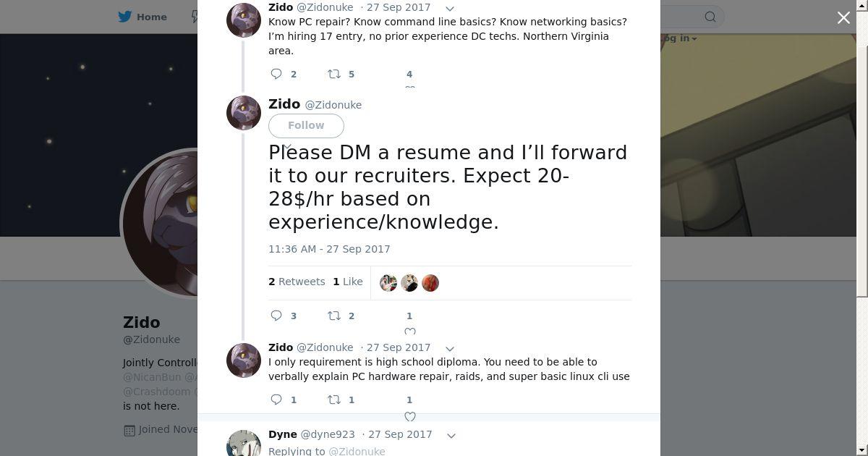Reply to the 'Please DM a resume' tweet
The image size is (868, 456).
click(276, 316)
